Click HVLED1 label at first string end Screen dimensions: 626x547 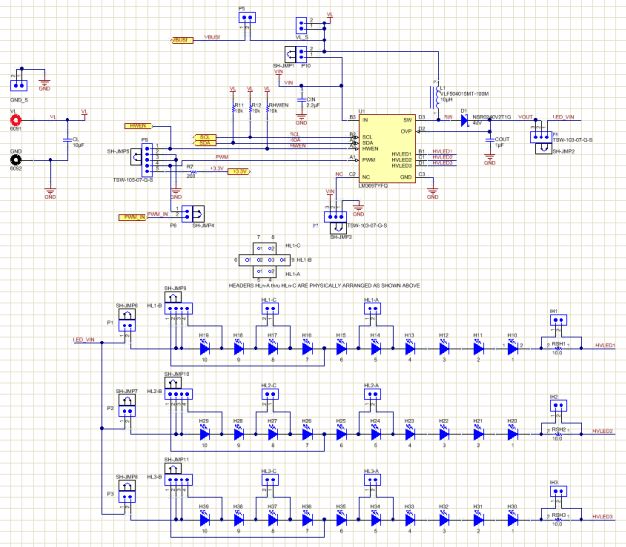click(x=605, y=345)
